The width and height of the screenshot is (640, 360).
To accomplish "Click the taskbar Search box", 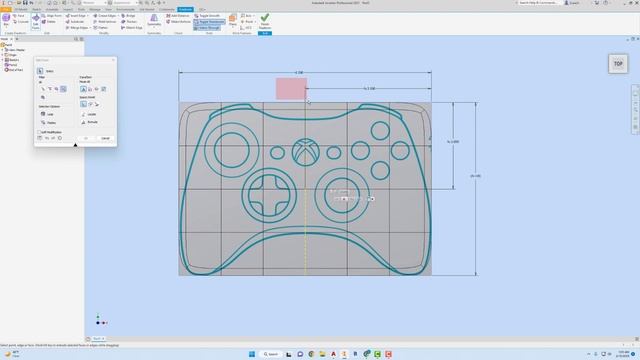I will [x=271, y=354].
